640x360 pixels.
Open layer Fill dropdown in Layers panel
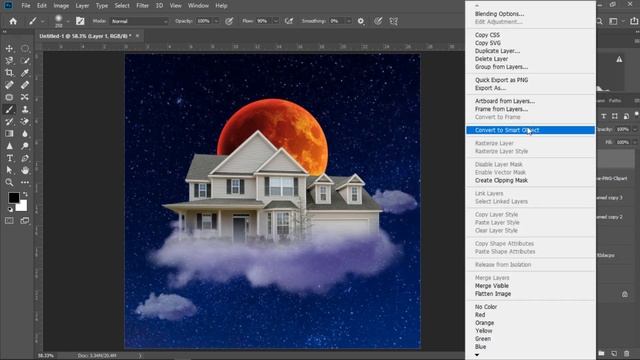tap(635, 142)
